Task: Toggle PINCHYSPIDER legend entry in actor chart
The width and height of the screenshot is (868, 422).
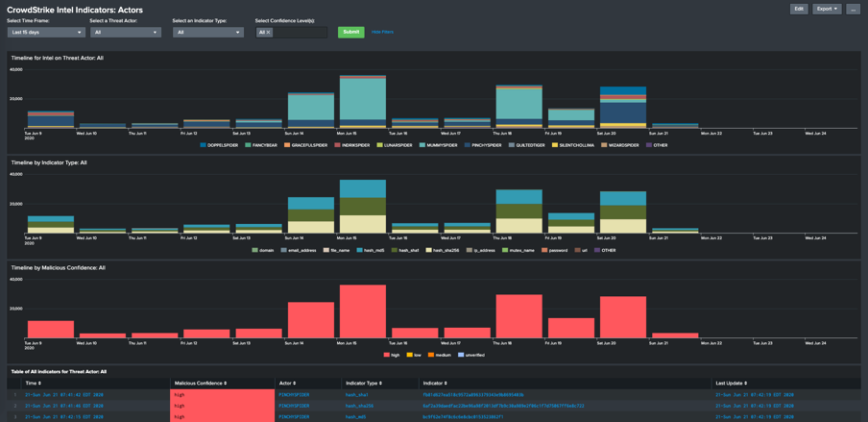Action: 484,145
